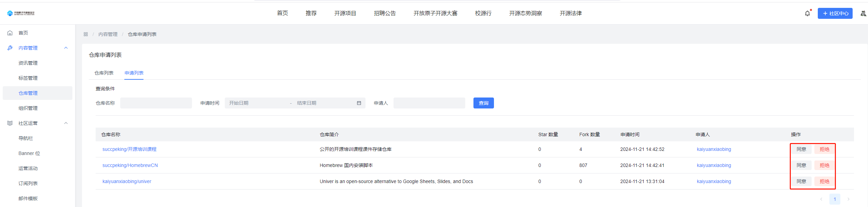Approve (同意) the univer request
Image resolution: width=868 pixels, height=207 pixels.
click(x=801, y=181)
